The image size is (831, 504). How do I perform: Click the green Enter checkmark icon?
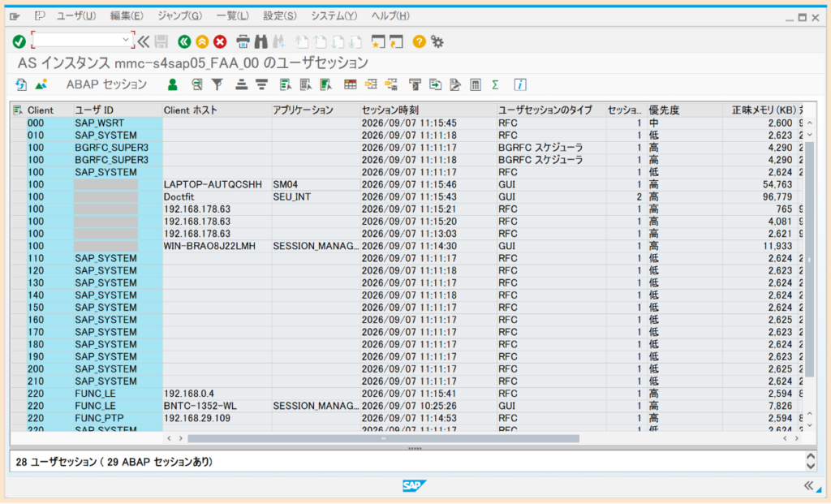click(19, 41)
